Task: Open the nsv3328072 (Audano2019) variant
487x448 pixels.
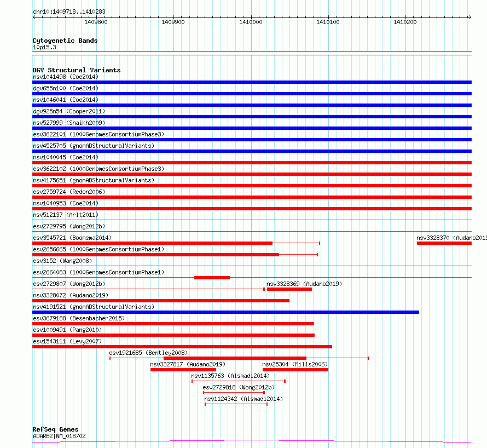Action: 71,295
